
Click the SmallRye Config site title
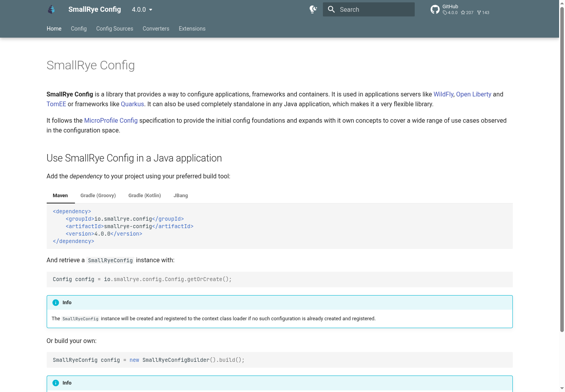pos(95,9)
